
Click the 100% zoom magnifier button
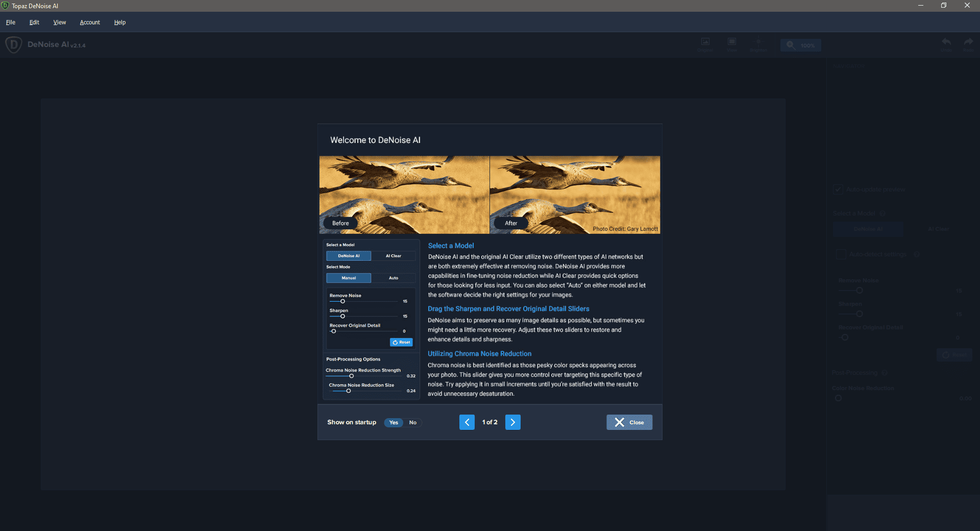pos(800,45)
